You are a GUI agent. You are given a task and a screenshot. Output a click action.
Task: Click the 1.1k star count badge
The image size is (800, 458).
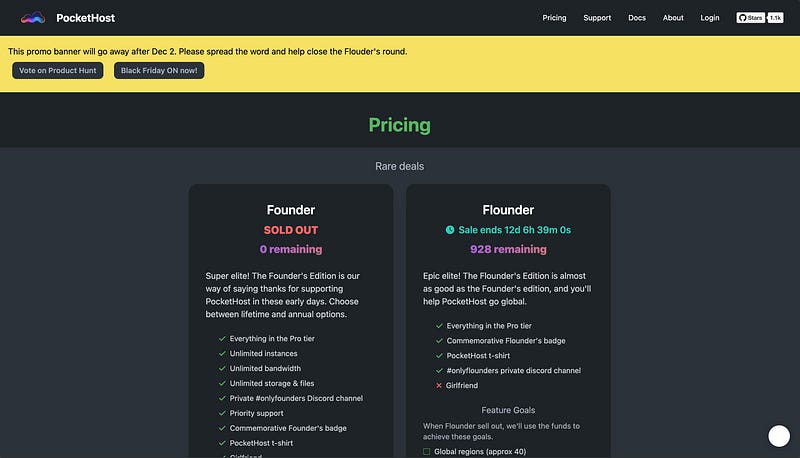tap(775, 18)
